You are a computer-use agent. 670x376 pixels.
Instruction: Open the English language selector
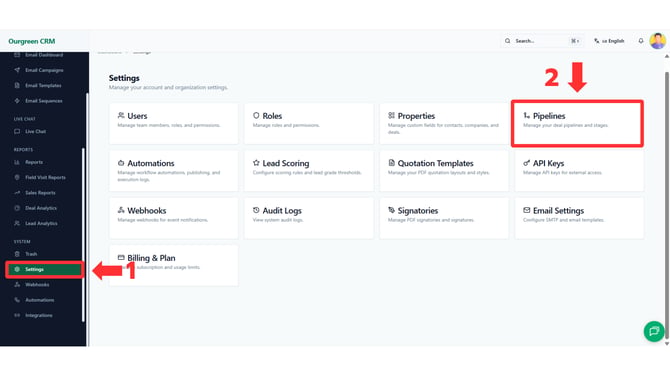click(609, 41)
